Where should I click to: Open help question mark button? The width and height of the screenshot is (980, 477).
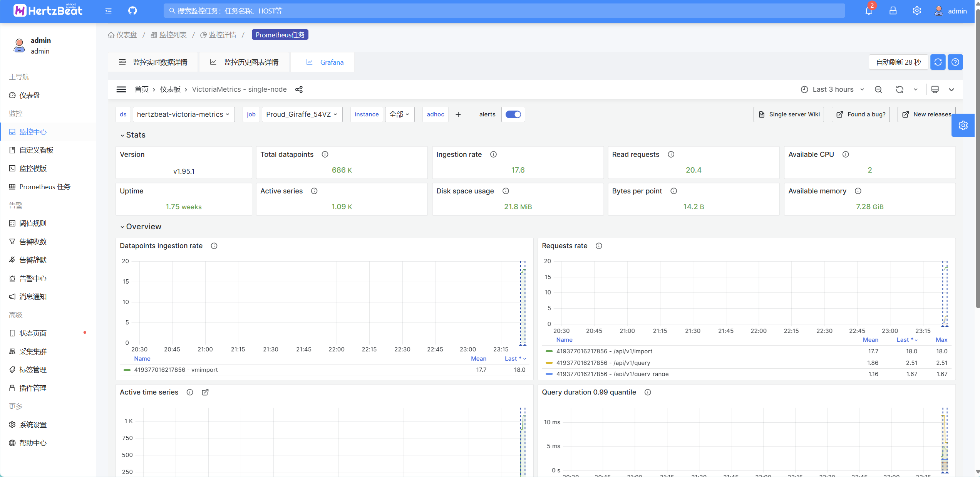pyautogui.click(x=955, y=62)
